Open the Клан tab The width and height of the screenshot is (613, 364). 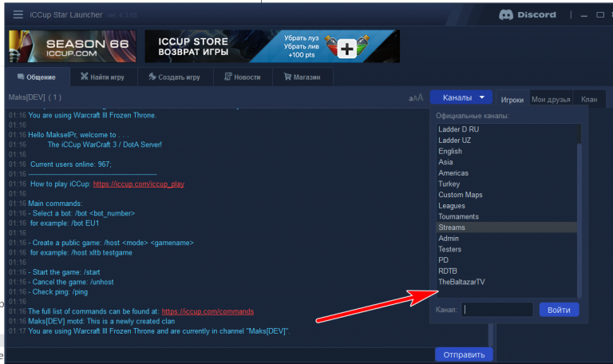tap(589, 99)
